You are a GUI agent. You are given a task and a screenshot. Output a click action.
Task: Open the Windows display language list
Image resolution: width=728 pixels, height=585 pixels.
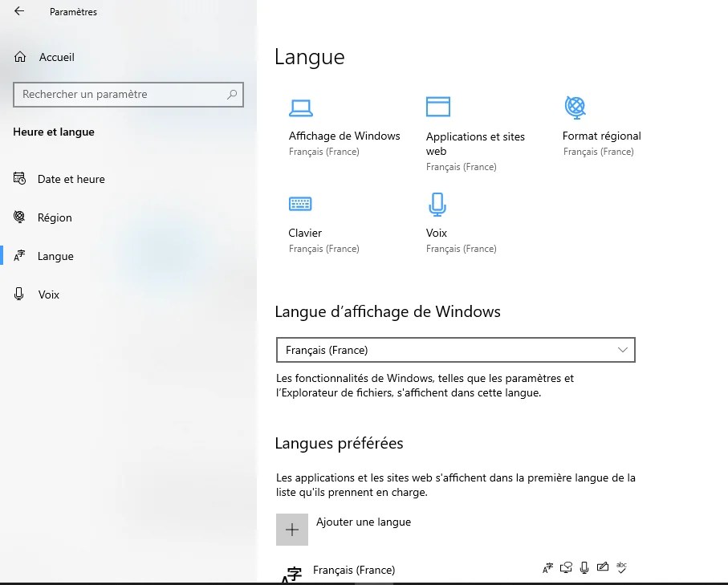pos(455,350)
